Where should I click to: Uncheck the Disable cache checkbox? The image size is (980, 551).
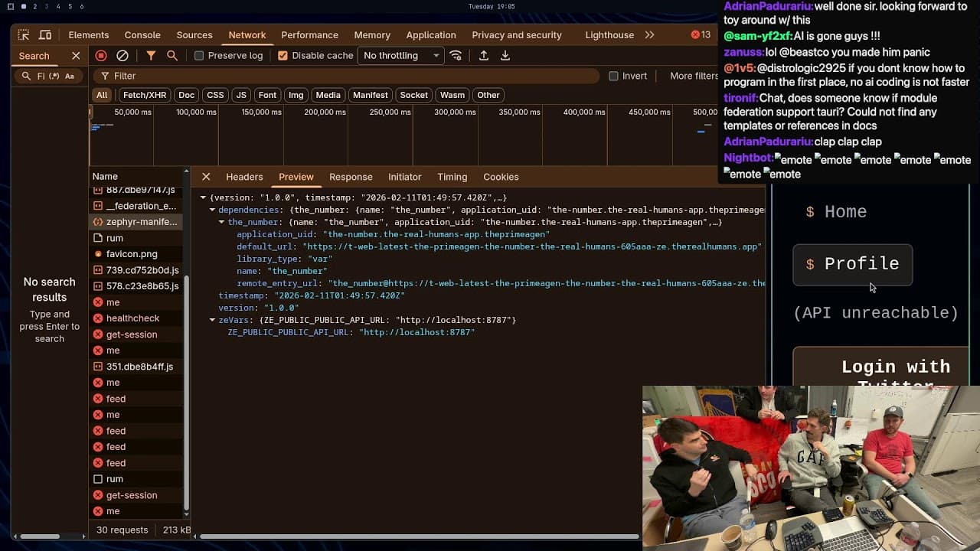pos(283,56)
